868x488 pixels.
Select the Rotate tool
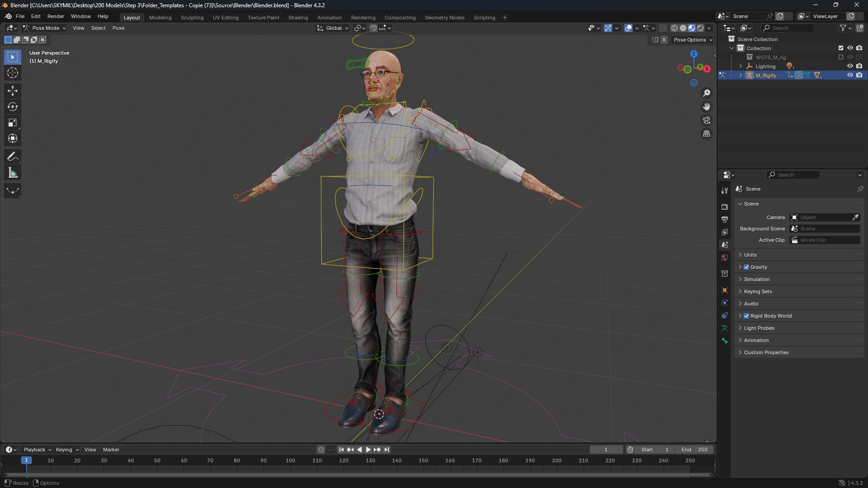pyautogui.click(x=13, y=107)
